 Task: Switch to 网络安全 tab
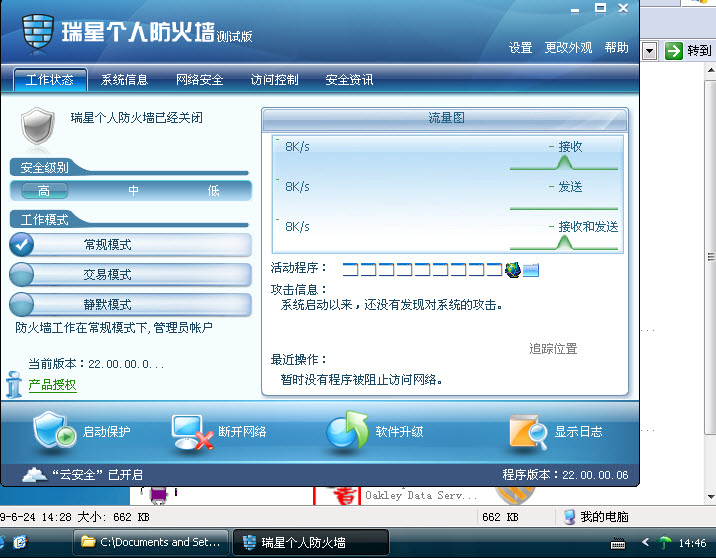click(200, 80)
